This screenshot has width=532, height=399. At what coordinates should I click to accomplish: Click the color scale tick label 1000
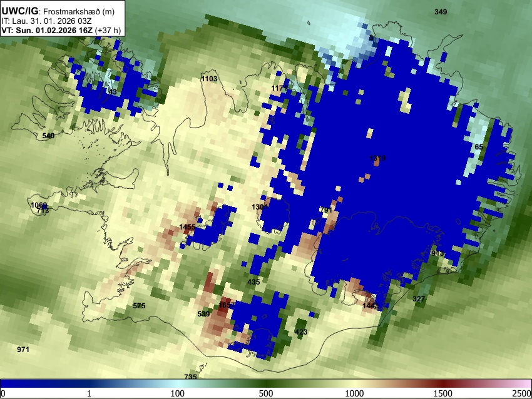pos(354,393)
